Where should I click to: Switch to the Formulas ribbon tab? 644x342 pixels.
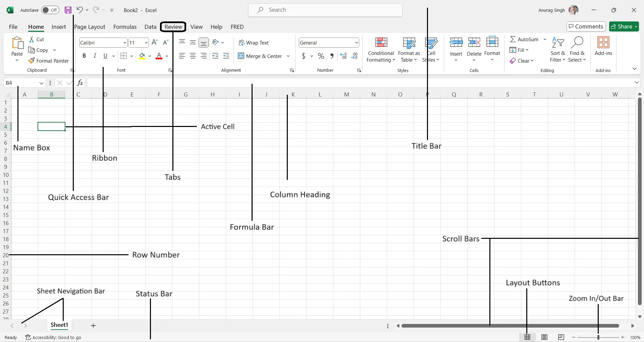coord(125,27)
